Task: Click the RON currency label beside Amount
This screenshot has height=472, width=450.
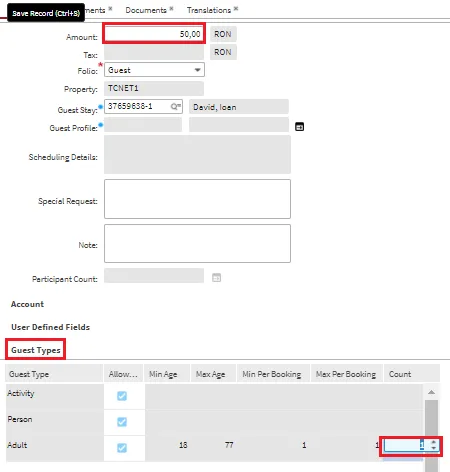Action: tap(223, 34)
